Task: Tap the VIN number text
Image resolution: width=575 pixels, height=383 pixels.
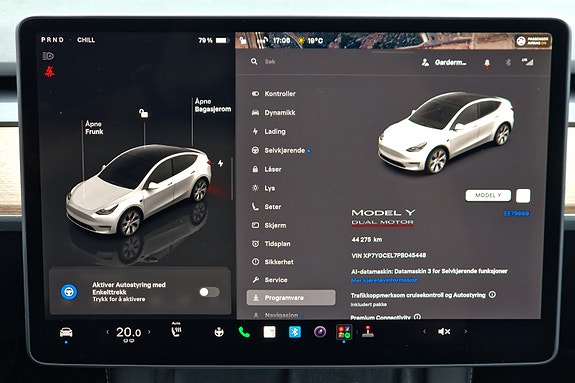Action: tap(389, 255)
